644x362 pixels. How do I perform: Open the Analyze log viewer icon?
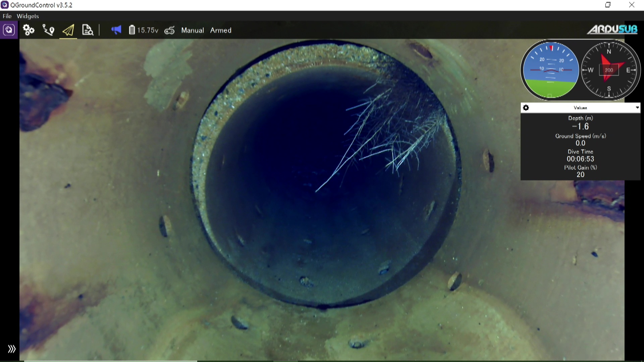[x=88, y=30]
